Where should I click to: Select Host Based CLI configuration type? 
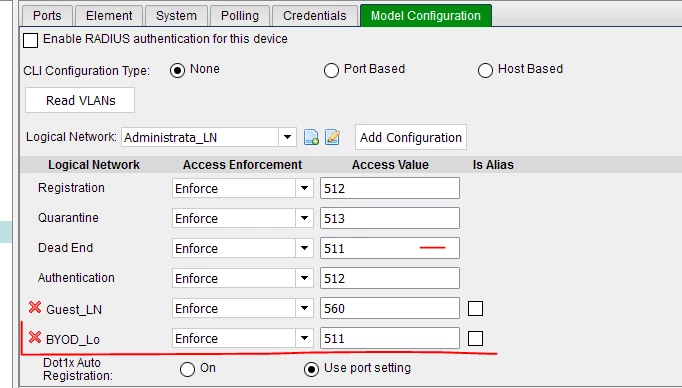click(x=485, y=70)
